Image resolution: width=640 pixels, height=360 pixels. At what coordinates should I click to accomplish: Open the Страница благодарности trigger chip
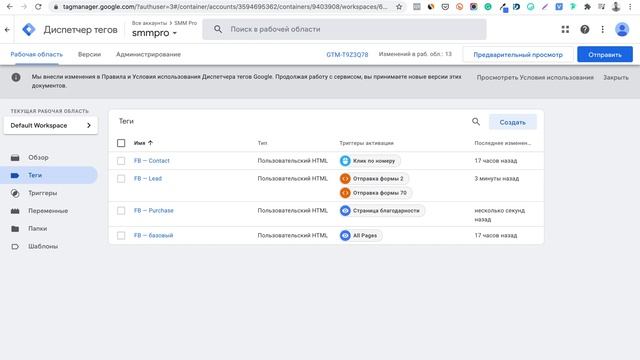point(382,211)
